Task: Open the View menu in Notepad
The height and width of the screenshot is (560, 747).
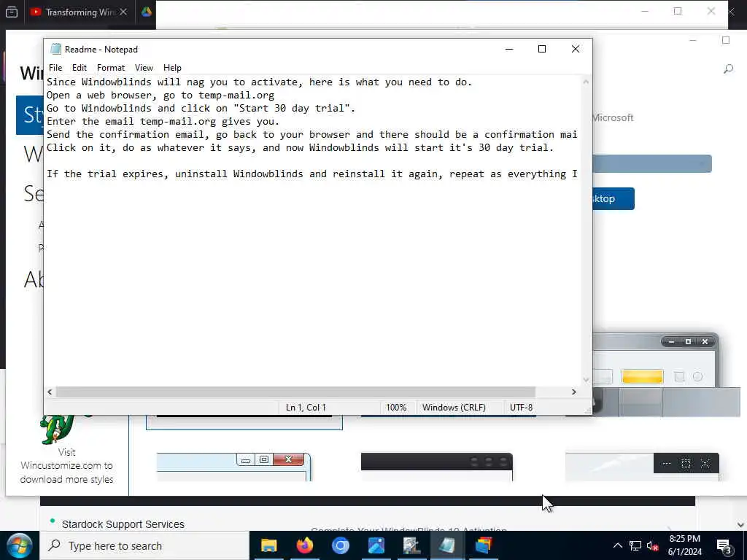Action: (x=144, y=68)
